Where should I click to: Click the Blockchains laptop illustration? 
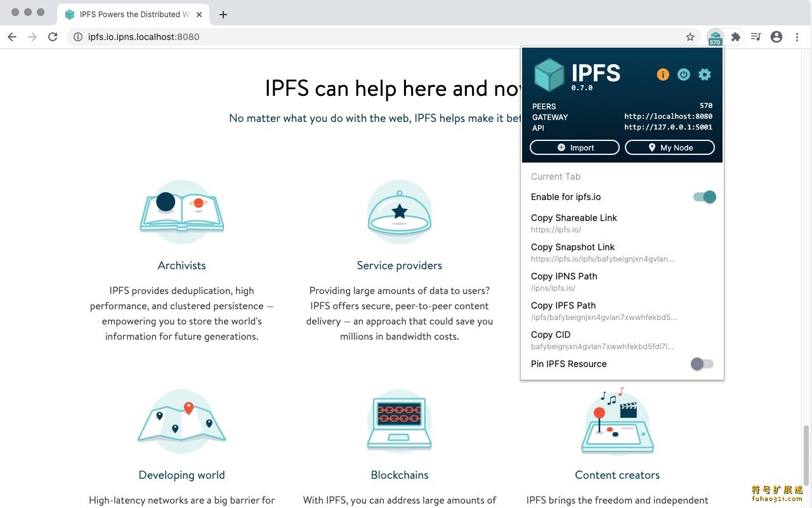400,421
